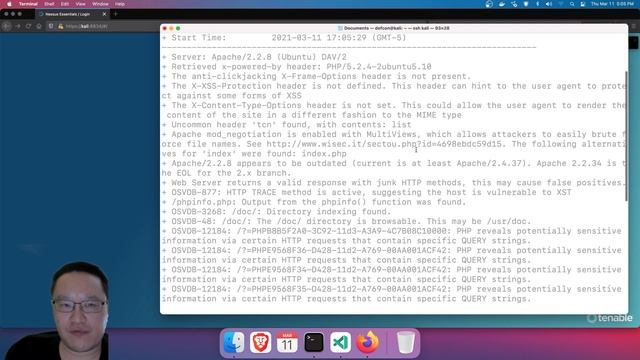Close the Nessus Essentials browser tab
The image size is (640, 360).
point(104,14)
